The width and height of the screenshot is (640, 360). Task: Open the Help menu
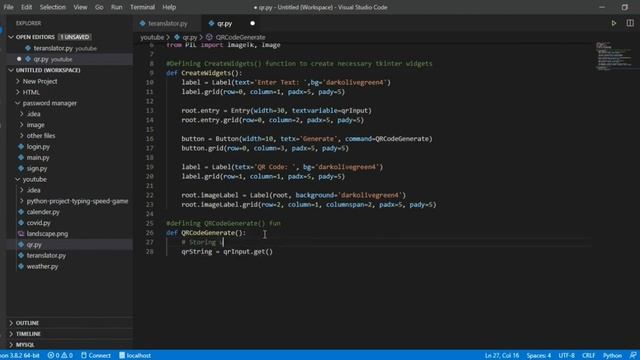[169, 7]
